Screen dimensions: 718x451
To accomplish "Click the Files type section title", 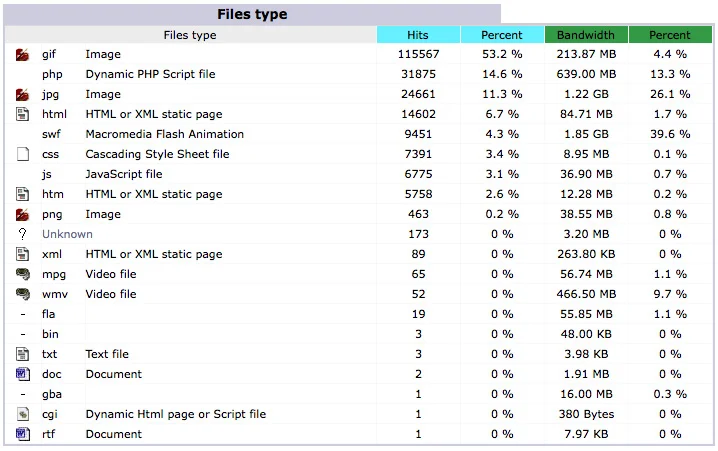I will tap(252, 14).
